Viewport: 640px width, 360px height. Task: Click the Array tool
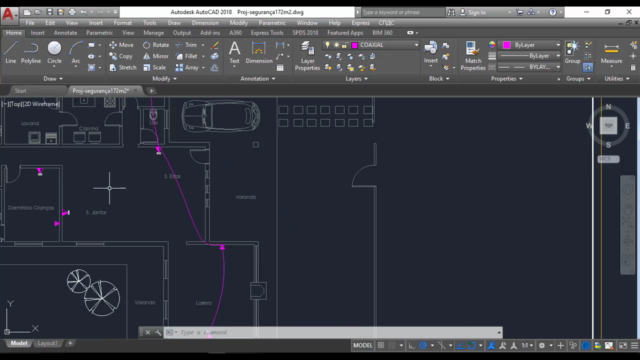tap(187, 67)
